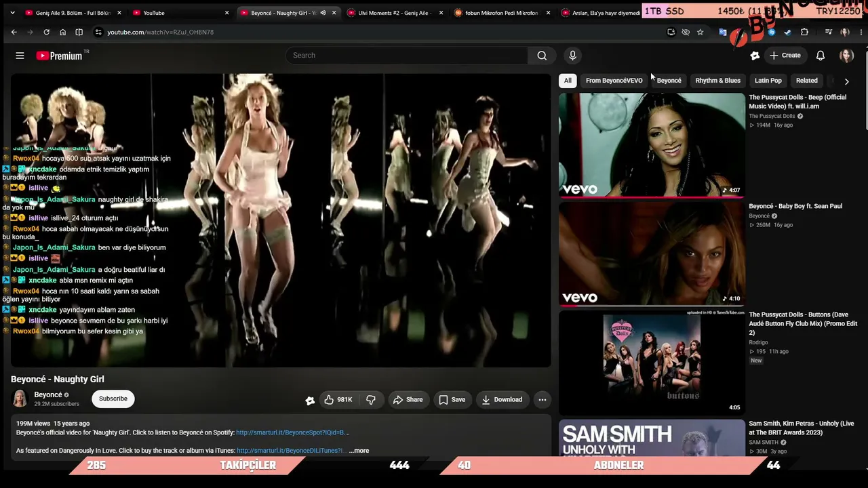This screenshot has height=488, width=868.
Task: Select the All filter chip
Action: (x=568, y=81)
